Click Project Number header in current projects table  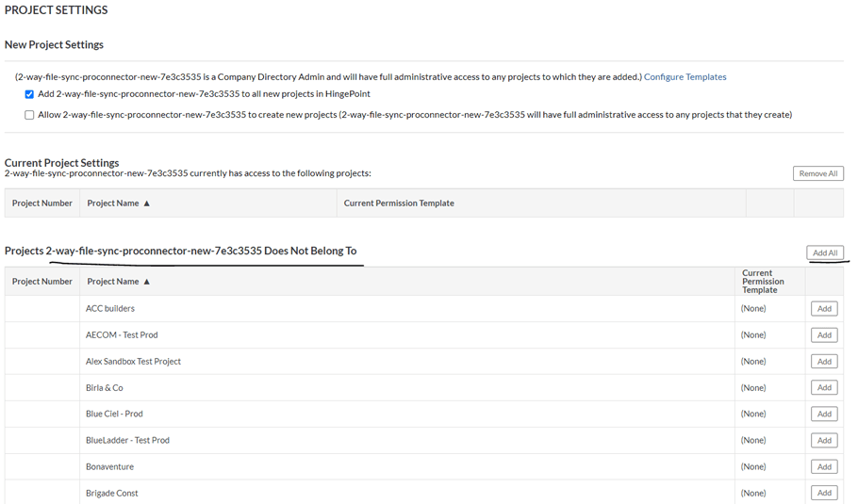[42, 203]
